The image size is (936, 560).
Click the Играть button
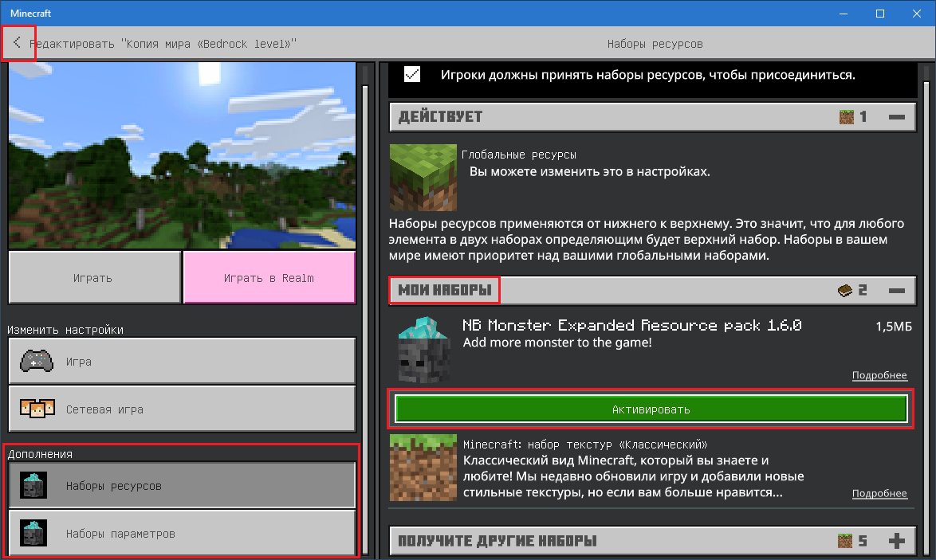click(x=94, y=278)
